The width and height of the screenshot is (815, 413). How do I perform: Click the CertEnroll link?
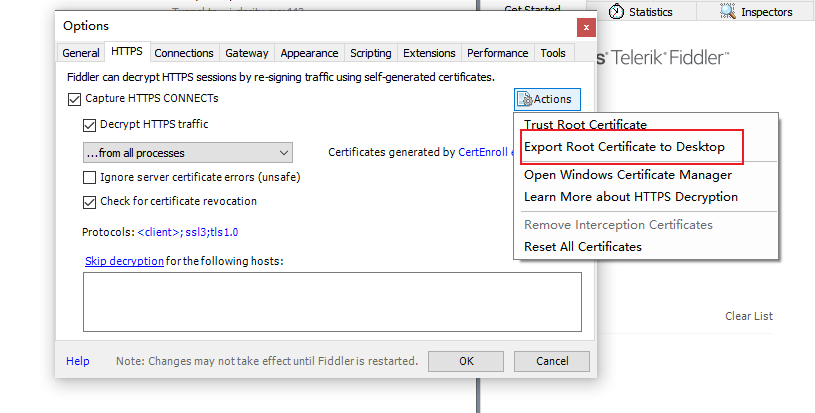coord(483,152)
